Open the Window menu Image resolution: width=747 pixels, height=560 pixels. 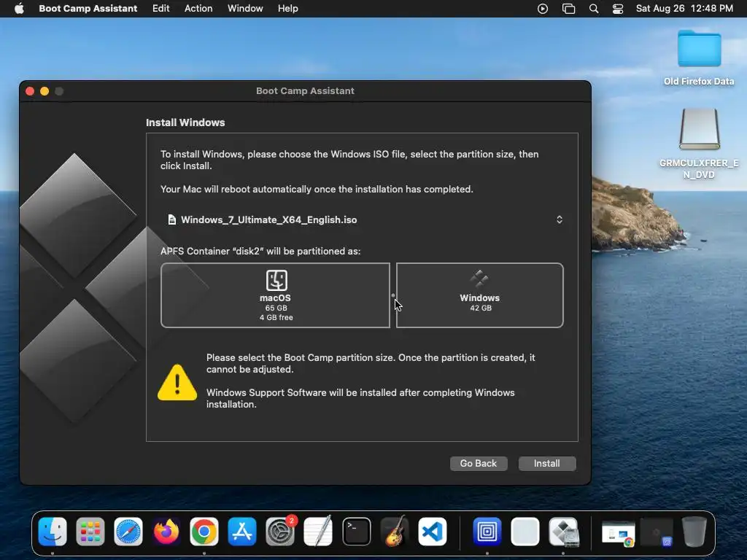tap(245, 9)
